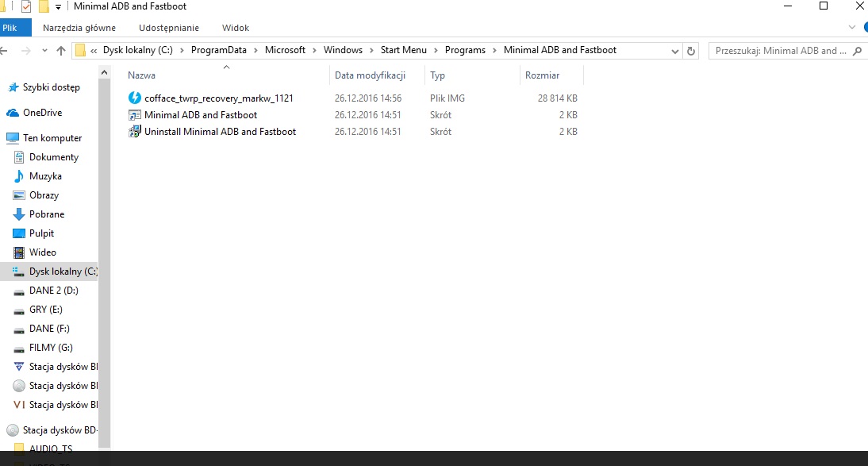Sort files by Rozmiar column header
This screenshot has height=466, width=868.
(x=542, y=75)
